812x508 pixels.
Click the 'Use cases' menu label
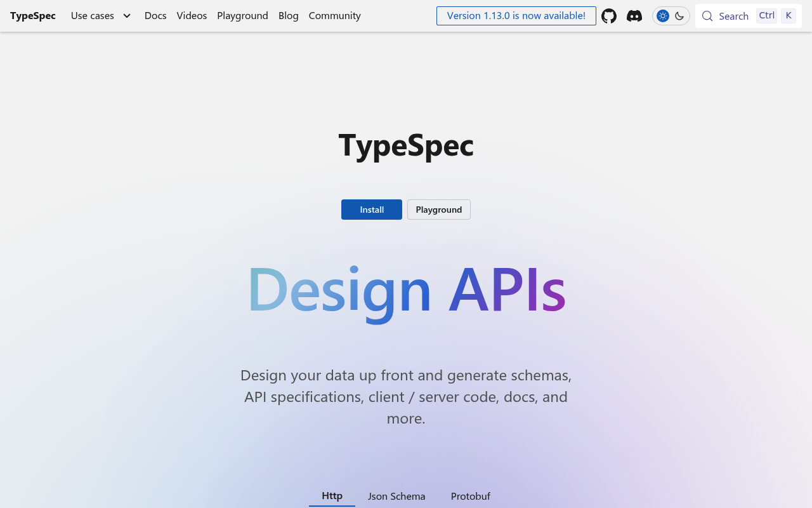click(x=93, y=16)
